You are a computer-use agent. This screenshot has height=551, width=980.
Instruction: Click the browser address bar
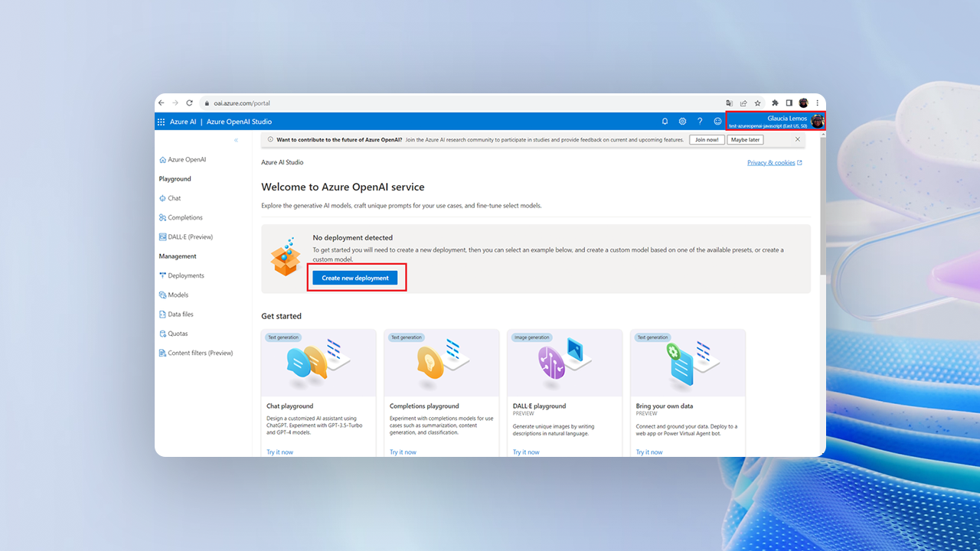[x=459, y=103]
